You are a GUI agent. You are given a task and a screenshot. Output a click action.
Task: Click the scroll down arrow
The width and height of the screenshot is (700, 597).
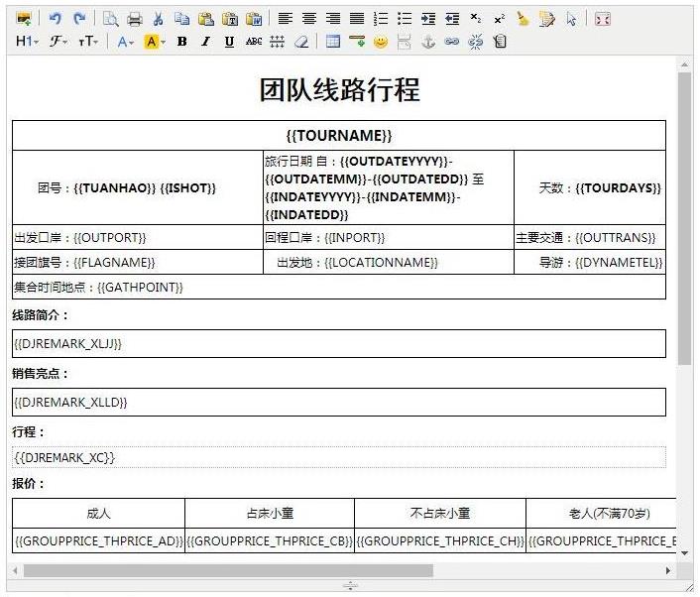point(684,553)
